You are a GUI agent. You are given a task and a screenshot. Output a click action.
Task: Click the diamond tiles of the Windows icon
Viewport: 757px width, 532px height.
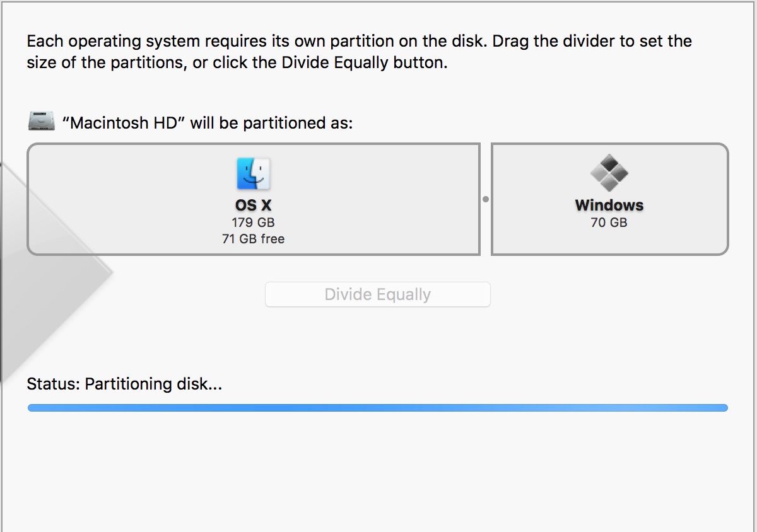point(609,173)
